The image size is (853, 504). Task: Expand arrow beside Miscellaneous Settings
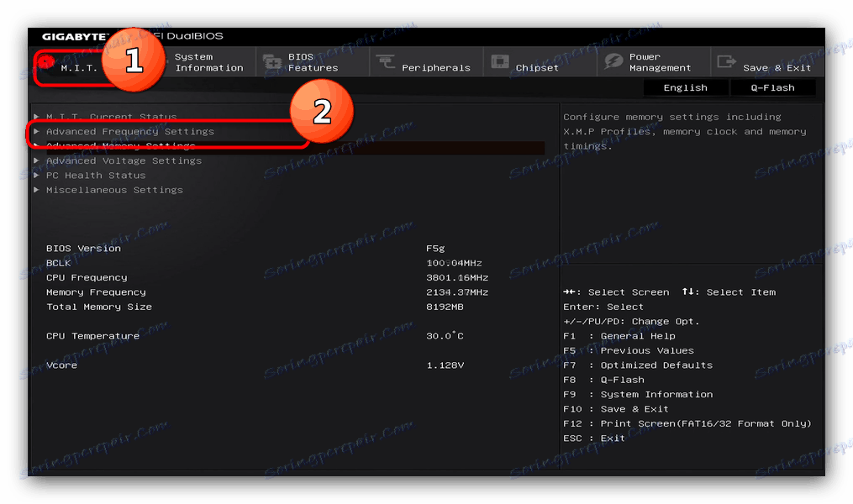36,190
